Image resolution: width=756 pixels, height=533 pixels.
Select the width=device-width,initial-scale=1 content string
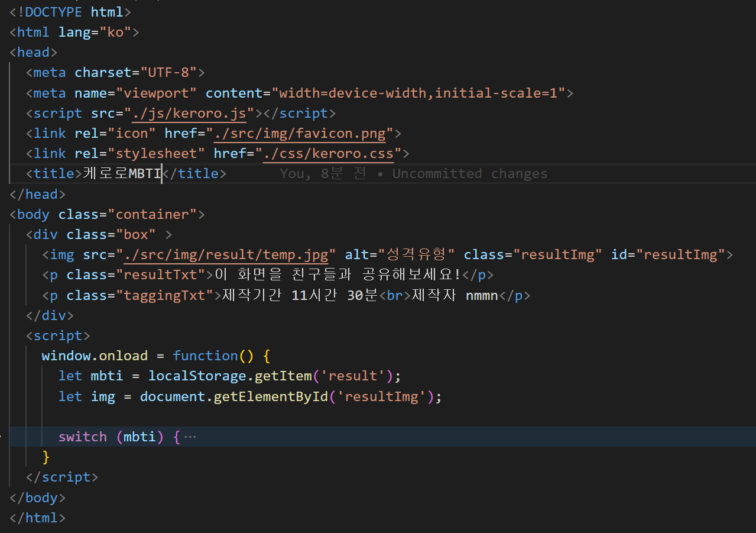tap(418, 93)
